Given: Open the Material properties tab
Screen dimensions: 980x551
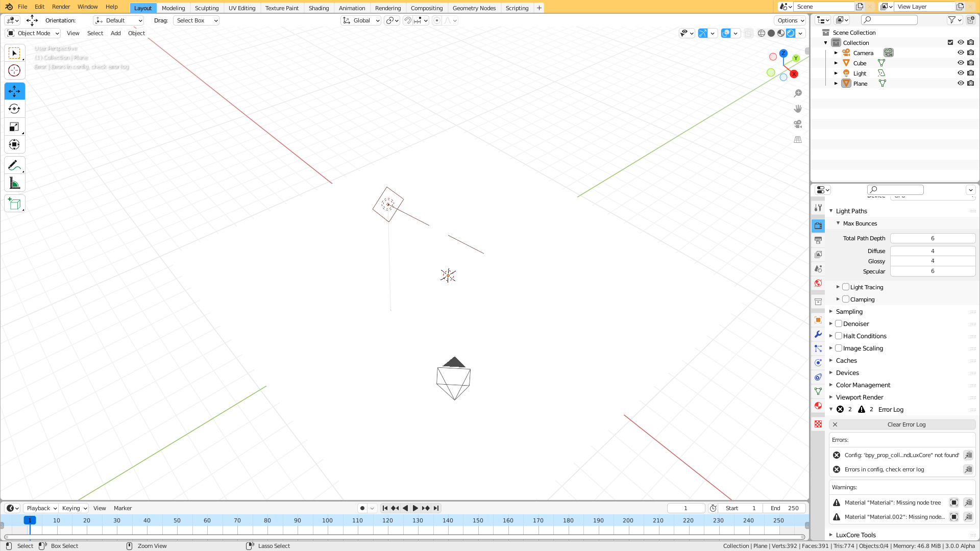Looking at the screenshot, I should tap(818, 406).
